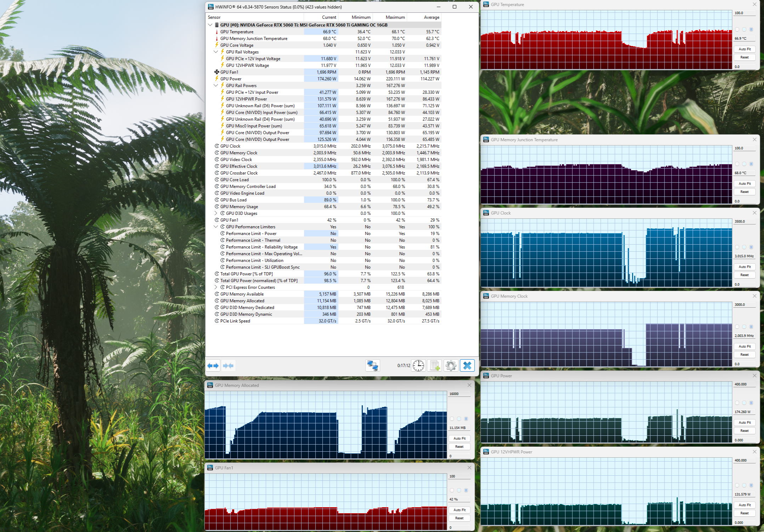Viewport: 764px width, 532px height.
Task: Click the collapse columns inward-arrows icon
Action: [228, 366]
